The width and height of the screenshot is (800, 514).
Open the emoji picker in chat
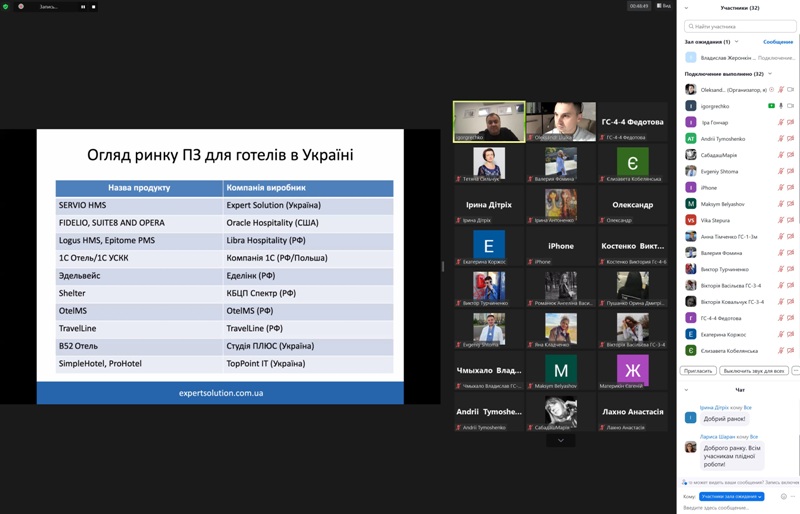(783, 496)
